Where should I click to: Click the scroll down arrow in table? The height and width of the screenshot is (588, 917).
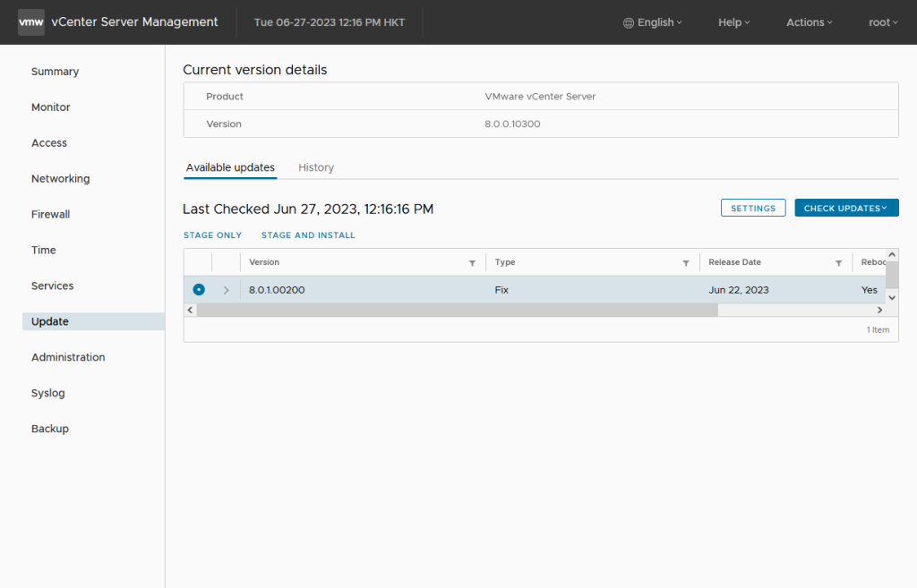tap(892, 297)
